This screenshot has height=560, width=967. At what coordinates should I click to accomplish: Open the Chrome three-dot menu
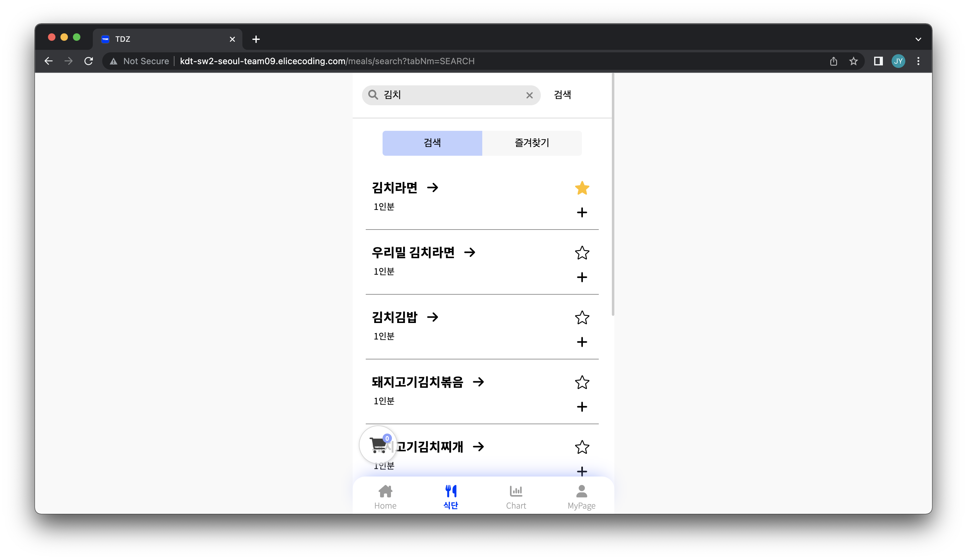click(x=918, y=61)
